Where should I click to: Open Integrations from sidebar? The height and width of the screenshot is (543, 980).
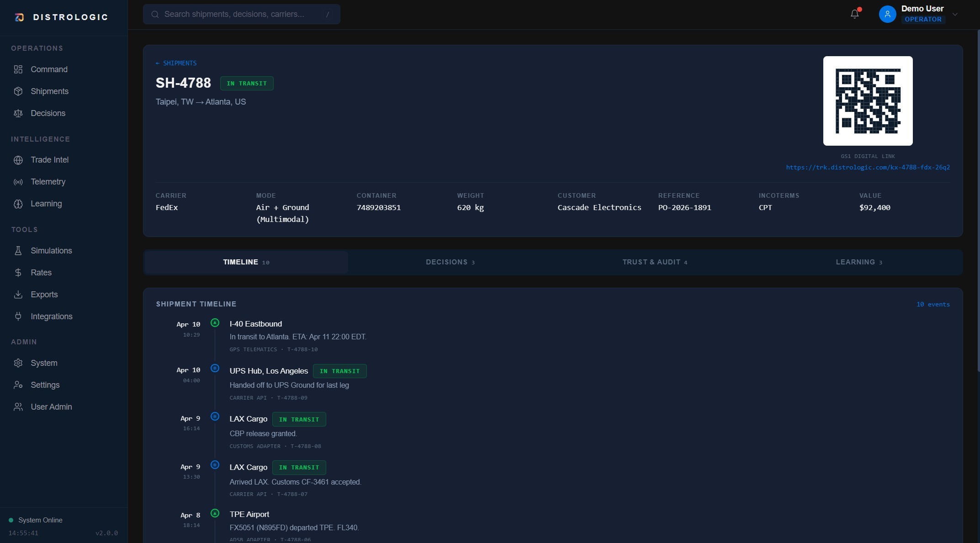point(51,316)
